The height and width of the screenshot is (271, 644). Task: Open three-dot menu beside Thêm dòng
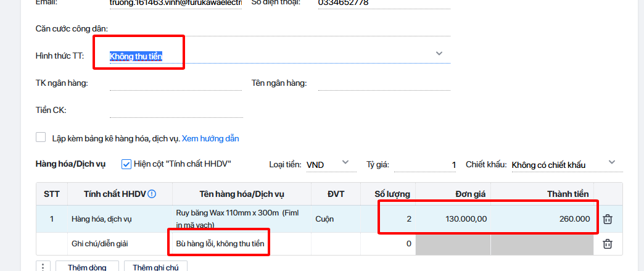(x=43, y=267)
